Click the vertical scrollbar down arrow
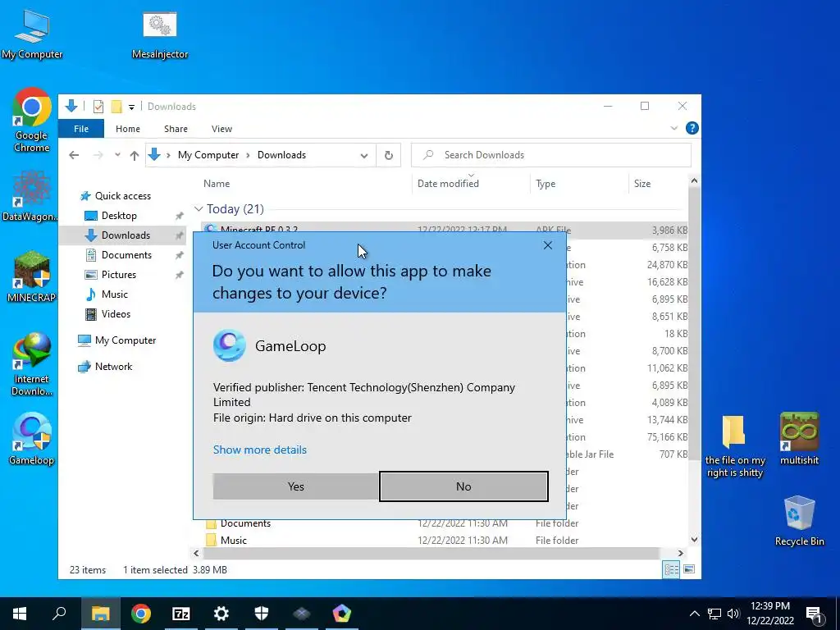Image resolution: width=840 pixels, height=630 pixels. 694,540
